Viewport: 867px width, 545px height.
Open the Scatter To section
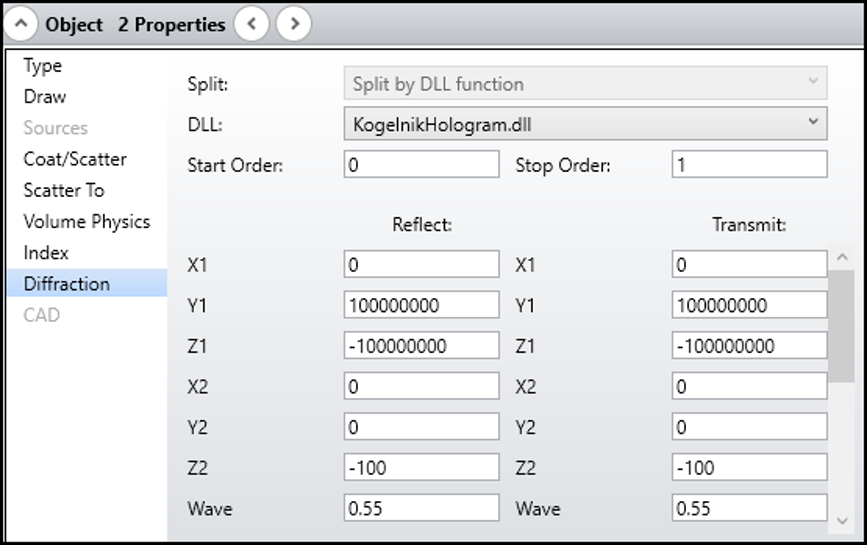click(x=64, y=190)
